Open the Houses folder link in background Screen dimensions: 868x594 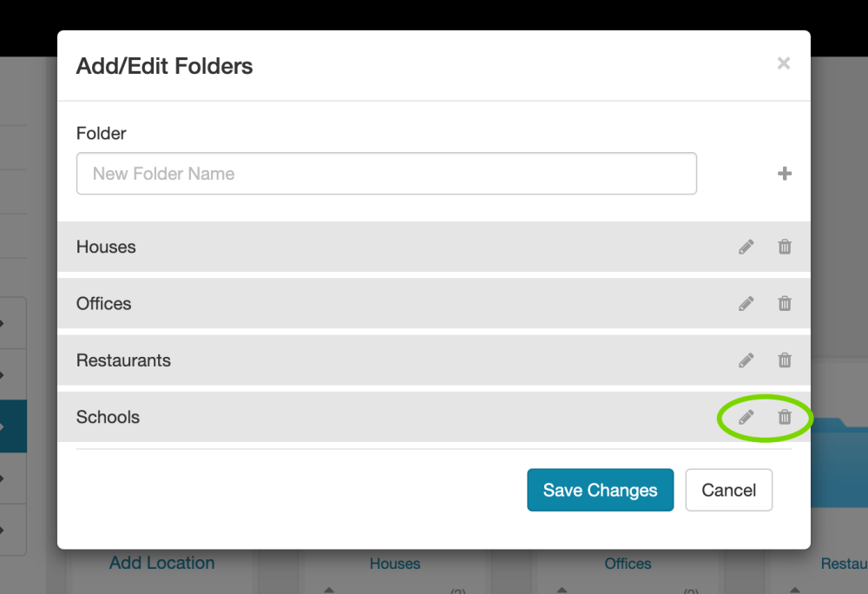point(395,564)
